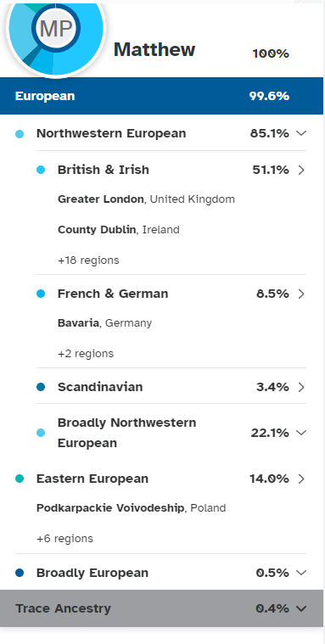The height and width of the screenshot is (644, 325).
Task: Click the MP profile avatar circle
Action: 56,28
